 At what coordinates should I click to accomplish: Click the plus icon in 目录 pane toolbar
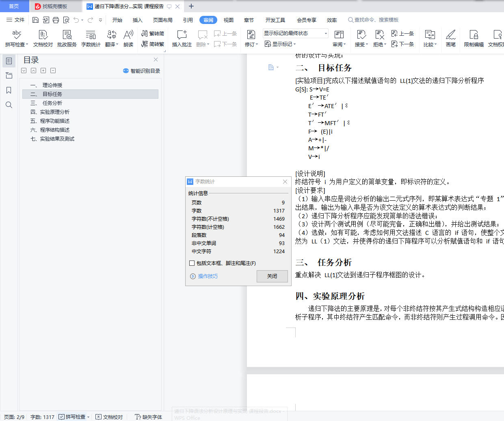pos(43,71)
